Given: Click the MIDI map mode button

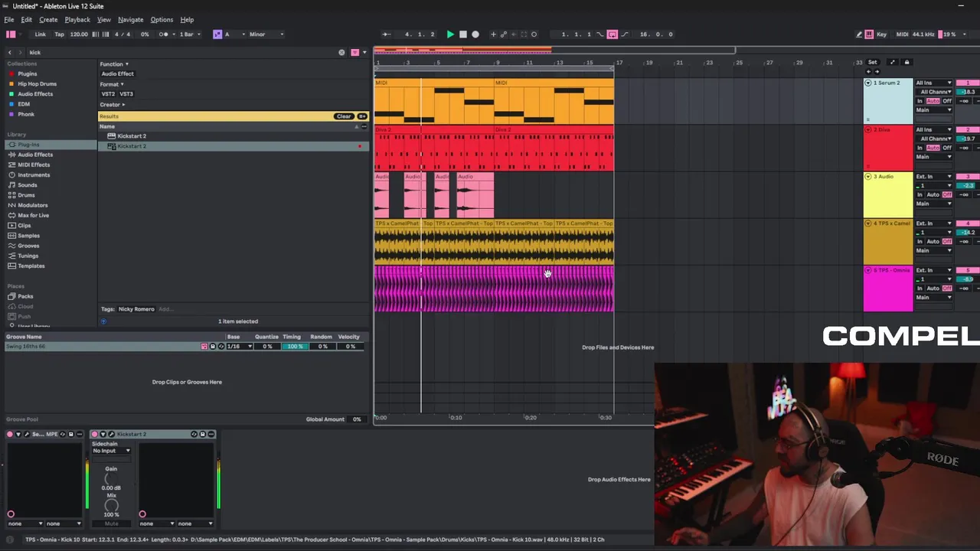Looking at the screenshot, I should [x=902, y=34].
